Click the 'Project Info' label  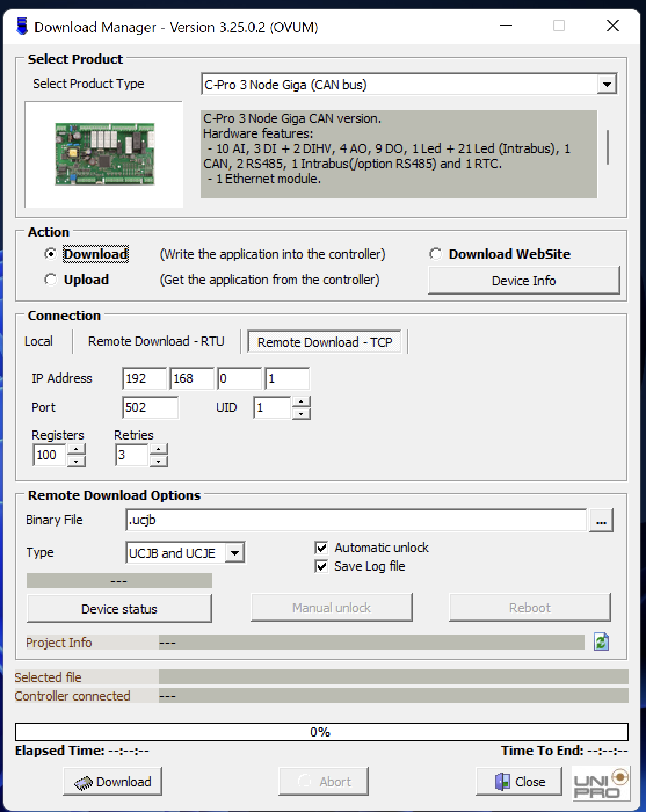(x=59, y=643)
